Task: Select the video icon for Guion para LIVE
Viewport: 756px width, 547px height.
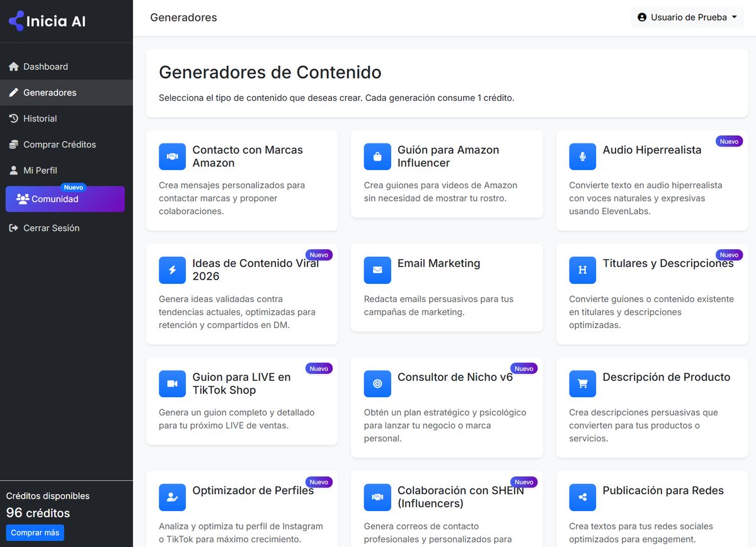Action: point(172,383)
